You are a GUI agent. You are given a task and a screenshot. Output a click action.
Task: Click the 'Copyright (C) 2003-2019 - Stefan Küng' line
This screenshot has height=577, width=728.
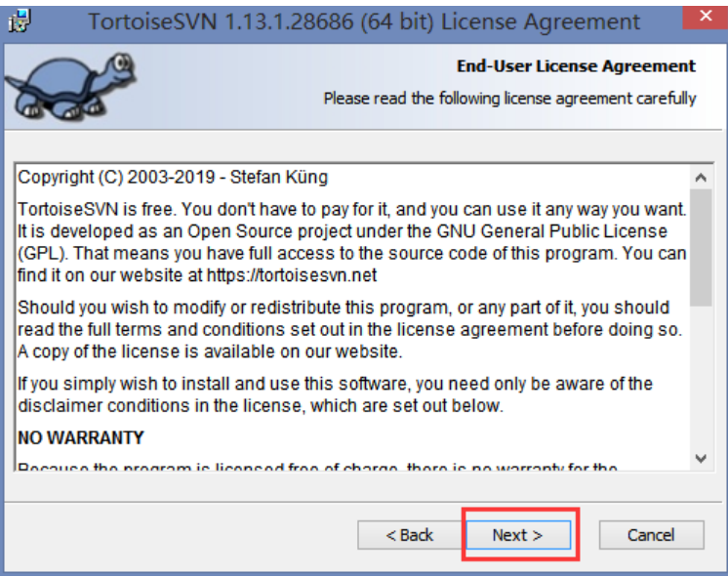click(x=173, y=177)
